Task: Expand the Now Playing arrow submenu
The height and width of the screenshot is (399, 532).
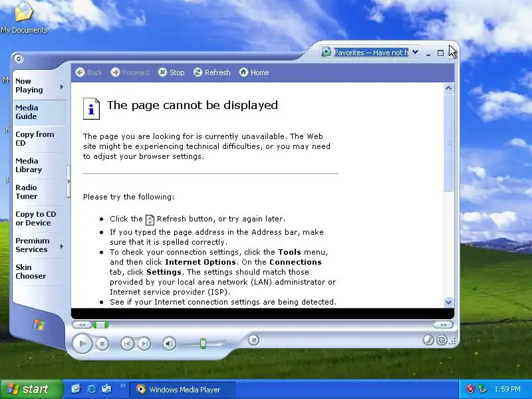Action: 62,87
